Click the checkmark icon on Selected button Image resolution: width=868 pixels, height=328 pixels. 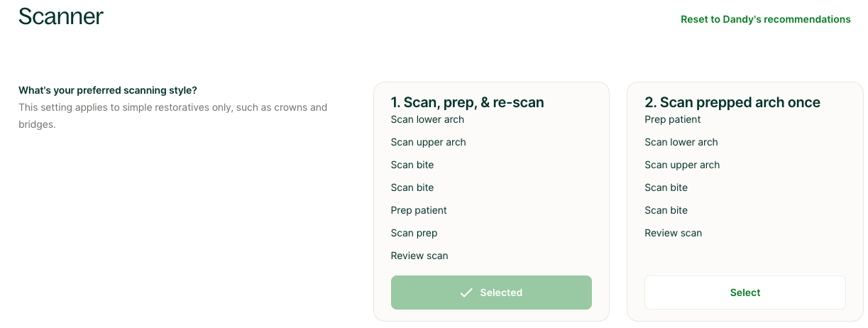click(466, 293)
